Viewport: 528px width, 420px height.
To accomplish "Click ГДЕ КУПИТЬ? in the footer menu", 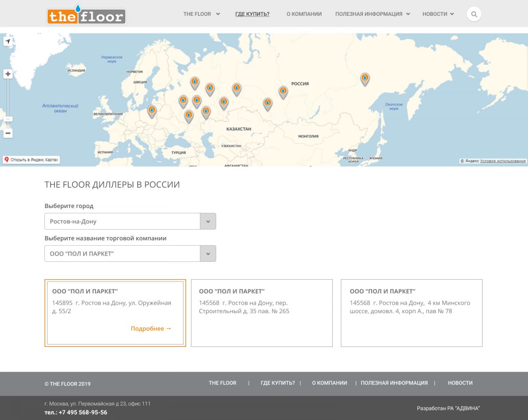I will tap(278, 383).
